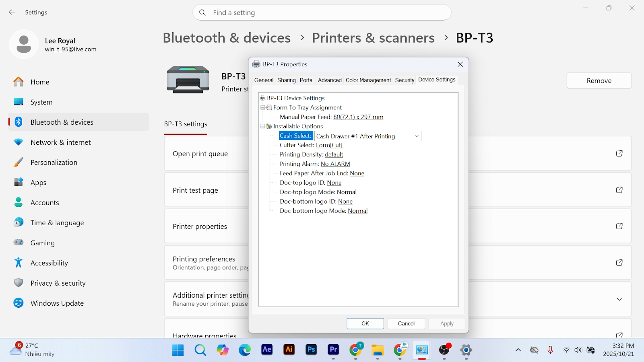Go back using the Settings back arrow

tap(12, 12)
